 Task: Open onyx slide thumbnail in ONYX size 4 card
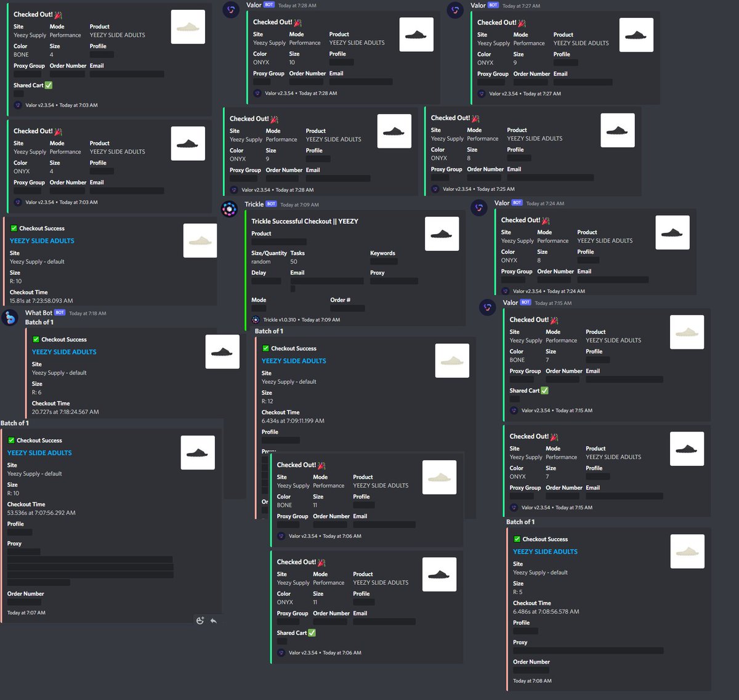tap(188, 144)
